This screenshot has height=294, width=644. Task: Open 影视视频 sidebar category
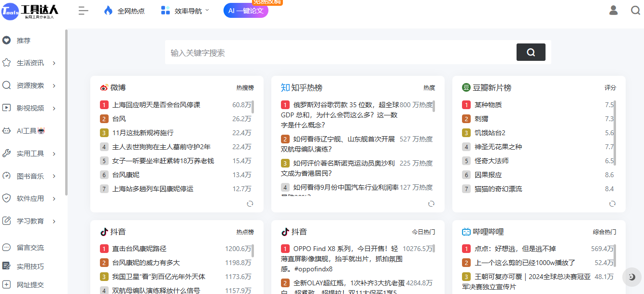[x=30, y=108]
